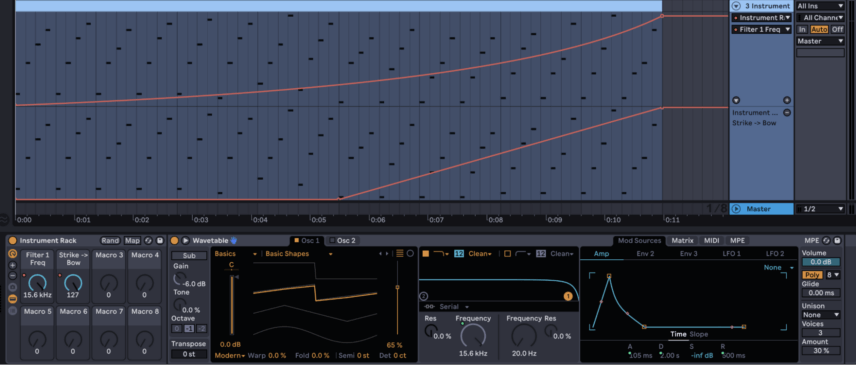Open the Modern oscillator effect dropdown
This screenshot has width=856, height=365.
pos(230,355)
